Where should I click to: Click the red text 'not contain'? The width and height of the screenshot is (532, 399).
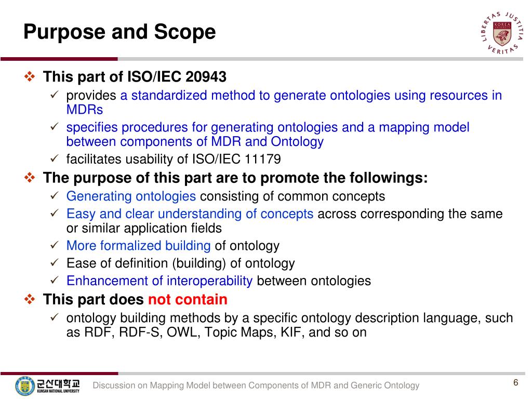point(188,299)
